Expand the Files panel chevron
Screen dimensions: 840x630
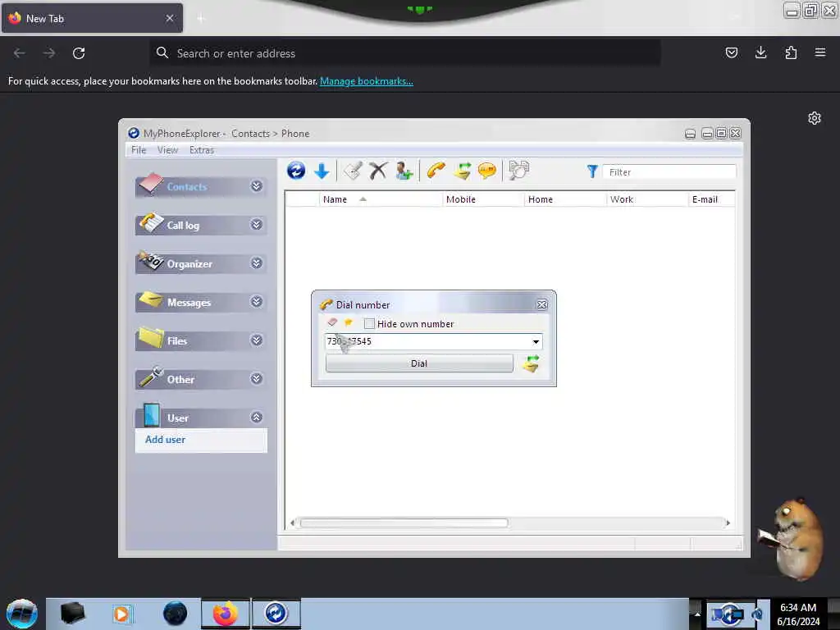click(257, 340)
